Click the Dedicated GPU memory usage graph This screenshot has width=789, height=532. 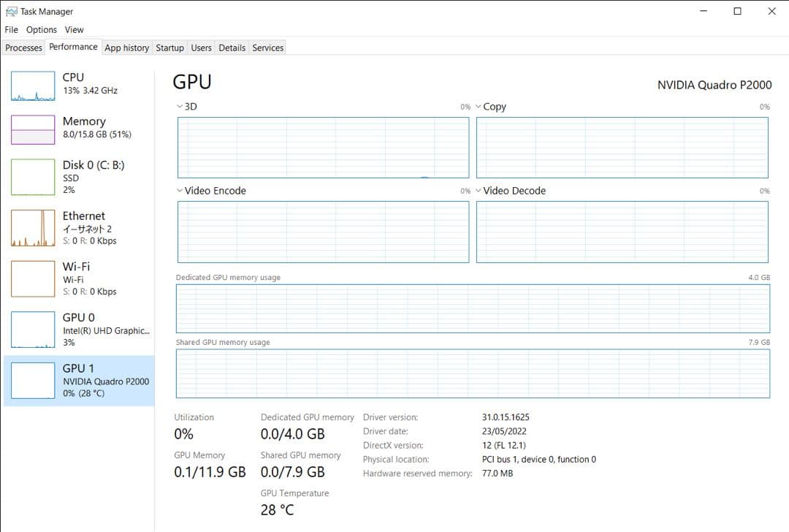[473, 308]
